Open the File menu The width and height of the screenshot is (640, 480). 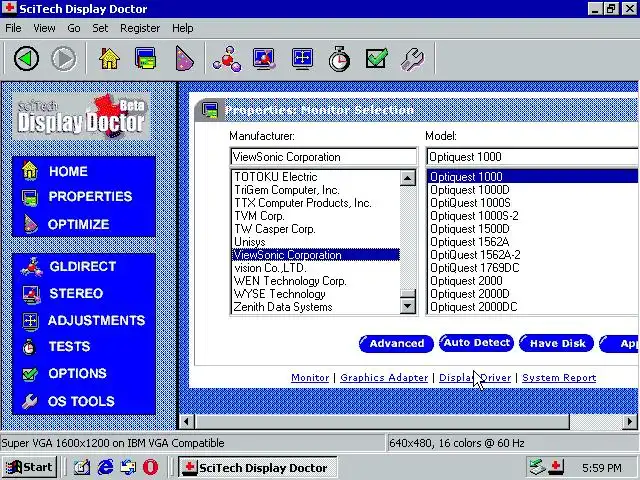(13, 28)
